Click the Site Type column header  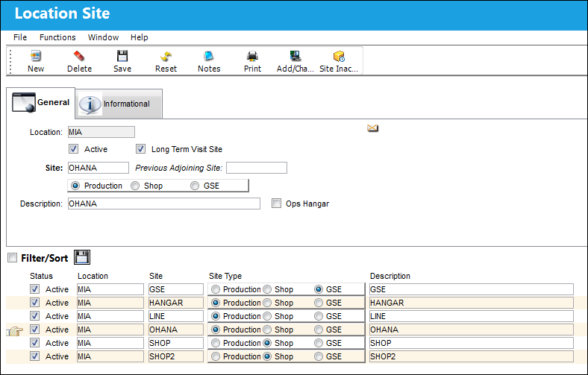tap(225, 276)
